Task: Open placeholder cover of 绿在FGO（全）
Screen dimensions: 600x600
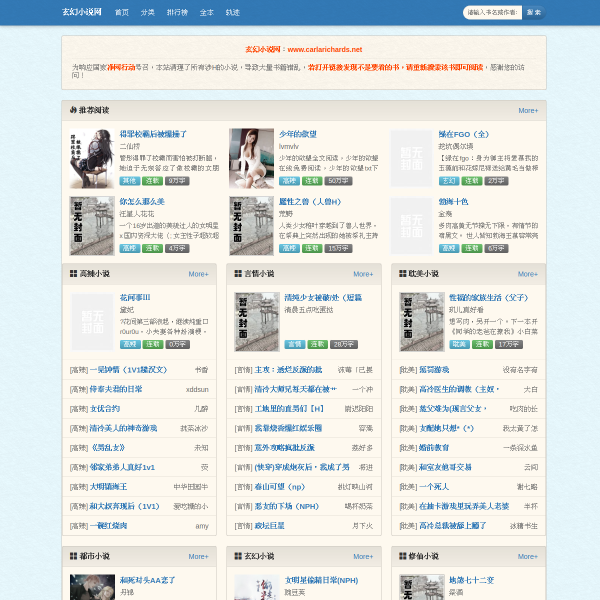Action: click(x=411, y=158)
